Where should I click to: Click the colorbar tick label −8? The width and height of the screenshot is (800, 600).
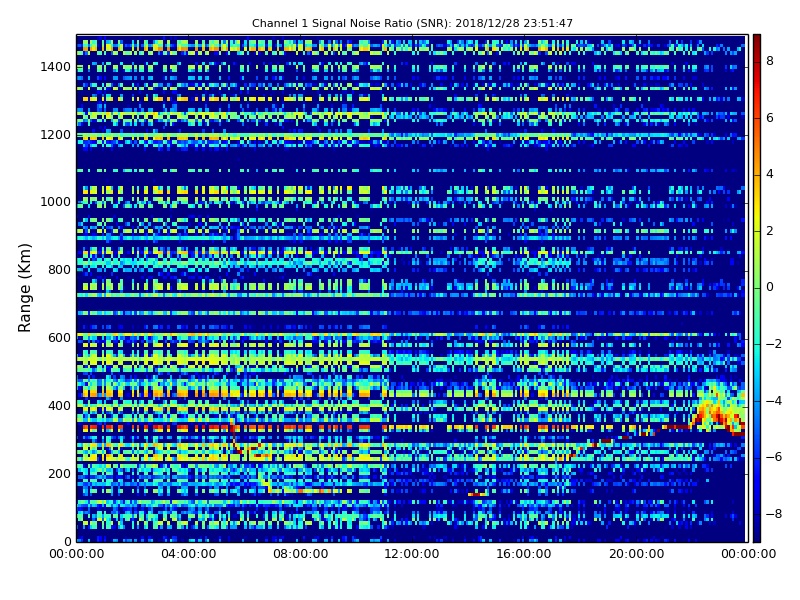click(774, 514)
